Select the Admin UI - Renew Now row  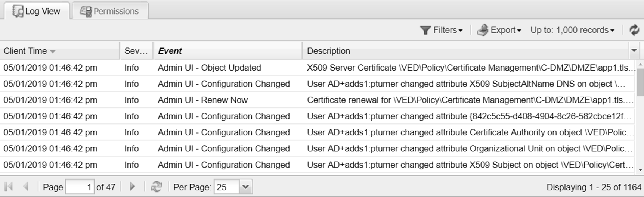point(202,100)
